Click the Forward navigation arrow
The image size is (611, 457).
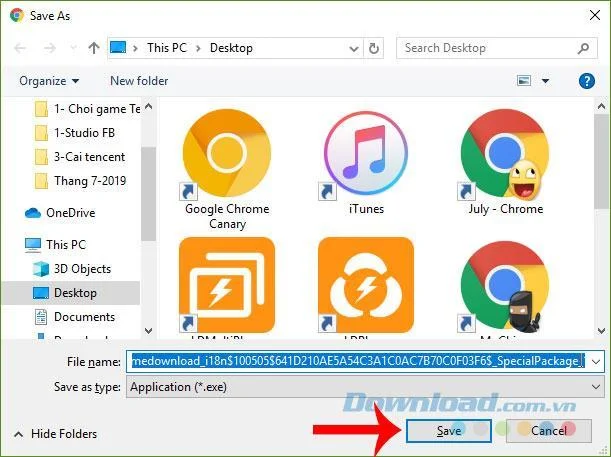point(49,48)
